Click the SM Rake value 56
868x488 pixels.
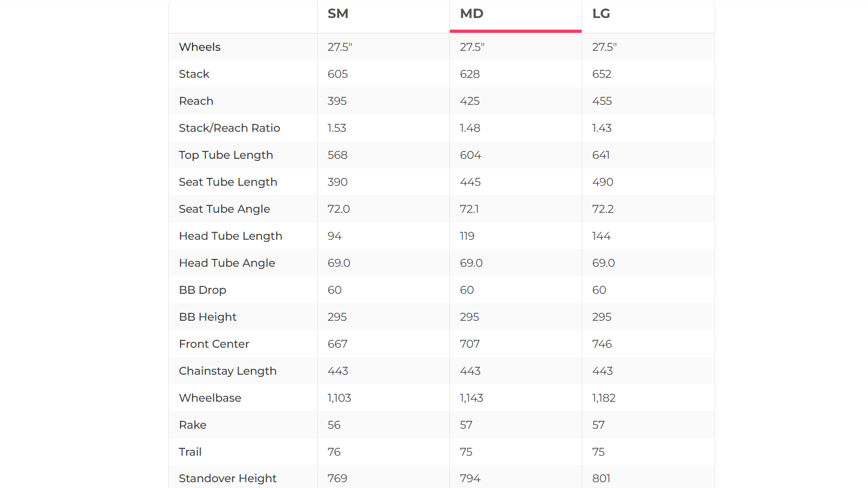point(334,425)
